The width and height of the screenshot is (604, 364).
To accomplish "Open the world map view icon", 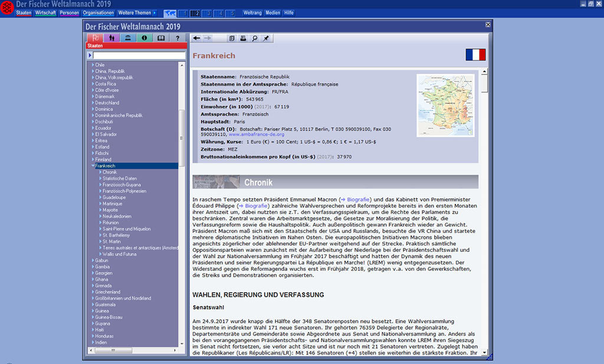I will (170, 14).
